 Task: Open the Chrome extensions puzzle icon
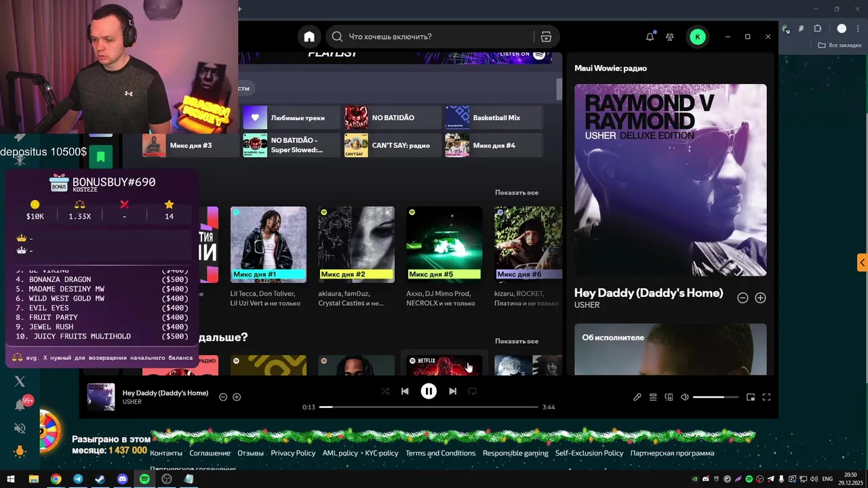817,28
